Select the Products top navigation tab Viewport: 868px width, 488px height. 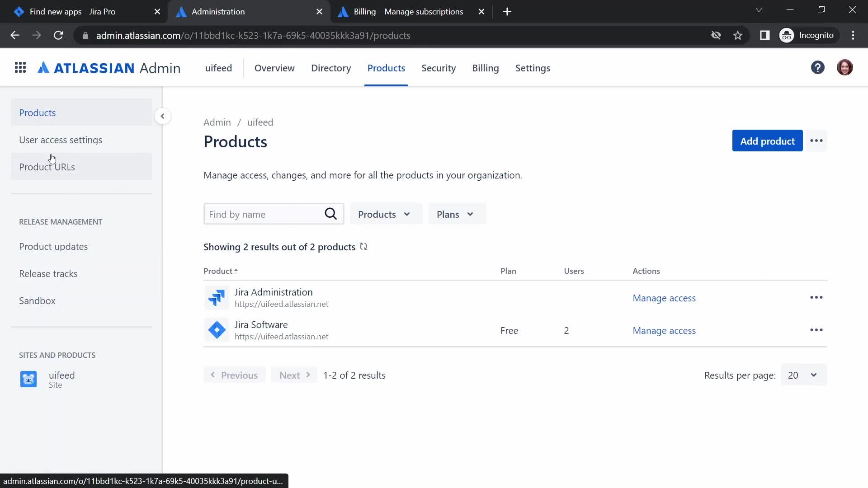386,68
